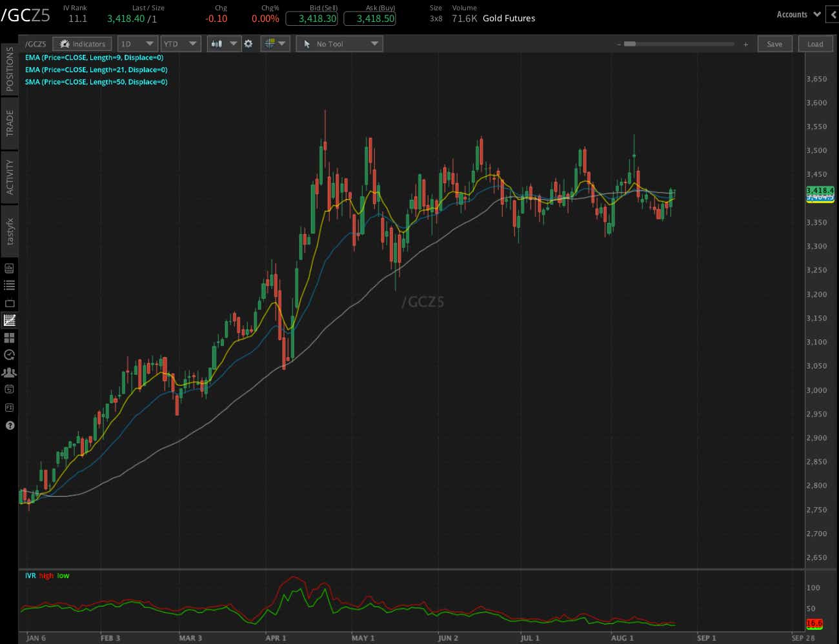
Task: Open the 1D interval dropdown
Action: click(x=137, y=44)
